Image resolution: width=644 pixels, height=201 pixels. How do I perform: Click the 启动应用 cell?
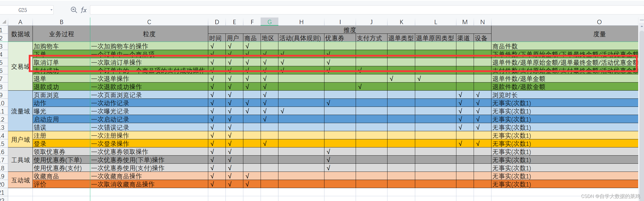point(62,119)
